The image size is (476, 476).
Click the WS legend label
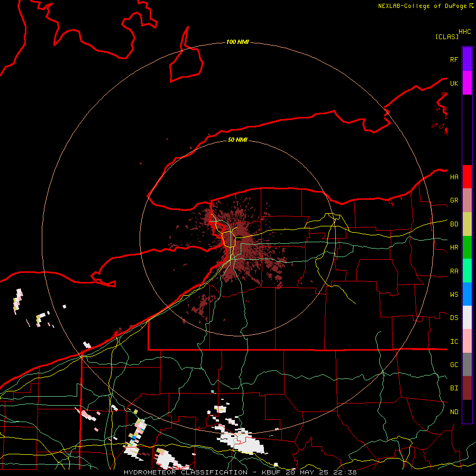coord(454,295)
